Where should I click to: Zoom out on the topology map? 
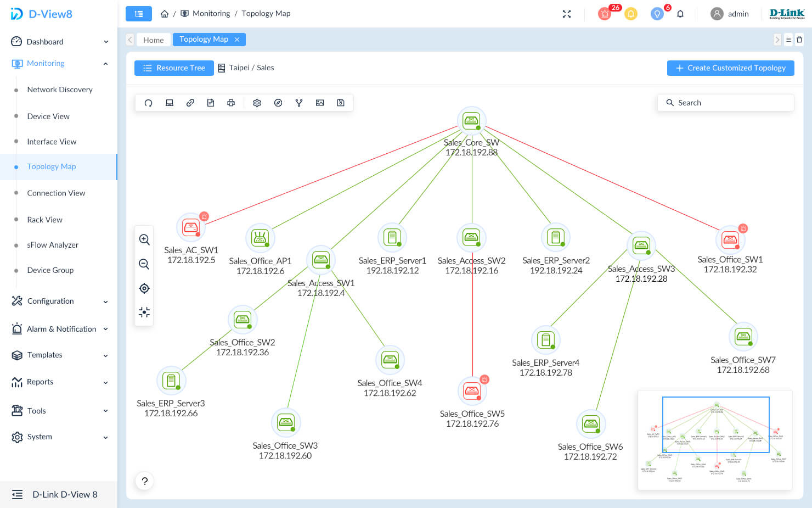(144, 264)
